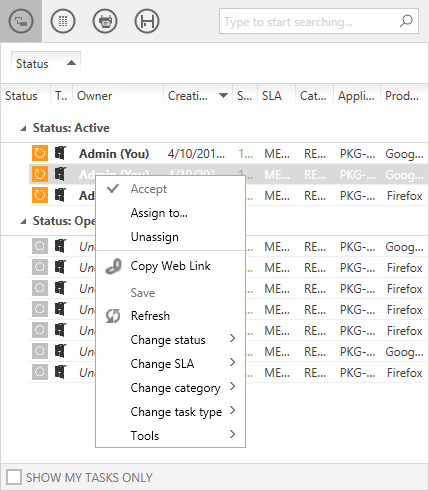Click Goog... product cell in first row
Viewport: 429px width, 491px height.
[x=404, y=154]
